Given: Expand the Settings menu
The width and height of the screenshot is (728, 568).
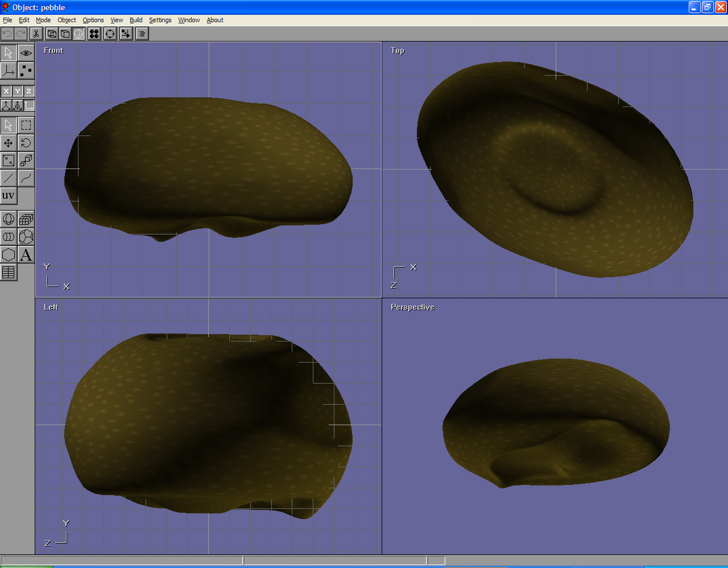Looking at the screenshot, I should click(x=160, y=20).
